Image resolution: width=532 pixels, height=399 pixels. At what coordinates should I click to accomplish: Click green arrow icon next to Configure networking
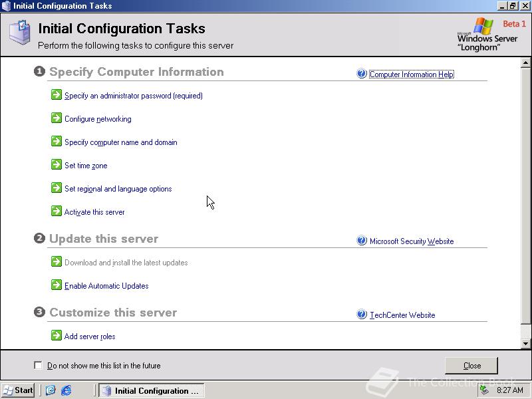pos(57,118)
